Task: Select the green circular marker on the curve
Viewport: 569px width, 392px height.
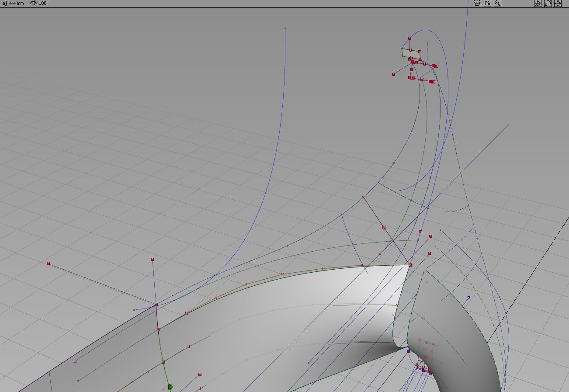Action: tap(170, 387)
